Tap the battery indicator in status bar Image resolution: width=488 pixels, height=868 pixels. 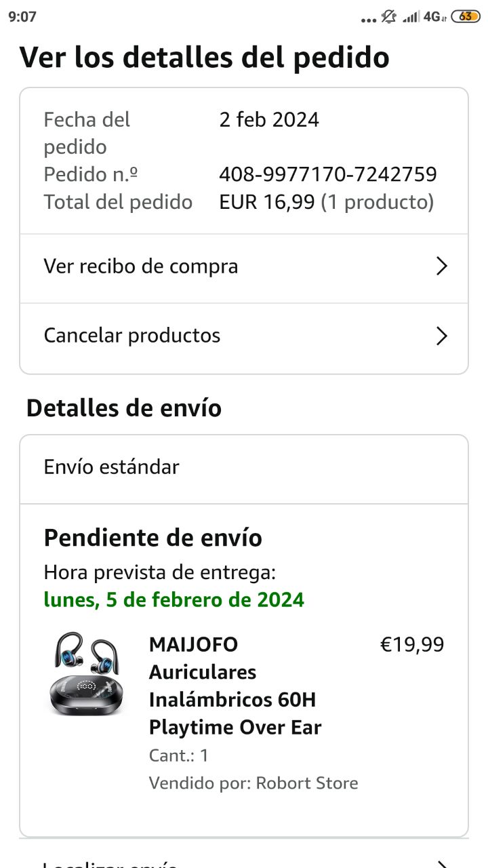pyautogui.click(x=466, y=16)
